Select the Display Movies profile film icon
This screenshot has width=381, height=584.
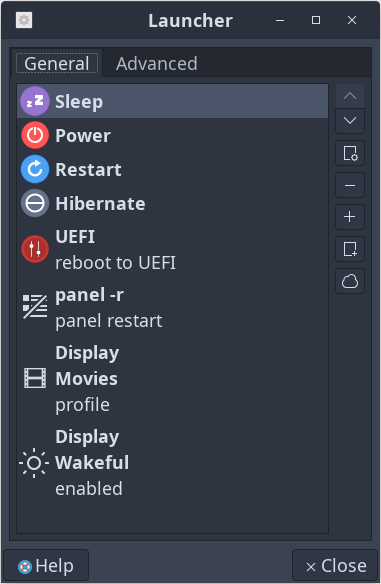(x=35, y=378)
